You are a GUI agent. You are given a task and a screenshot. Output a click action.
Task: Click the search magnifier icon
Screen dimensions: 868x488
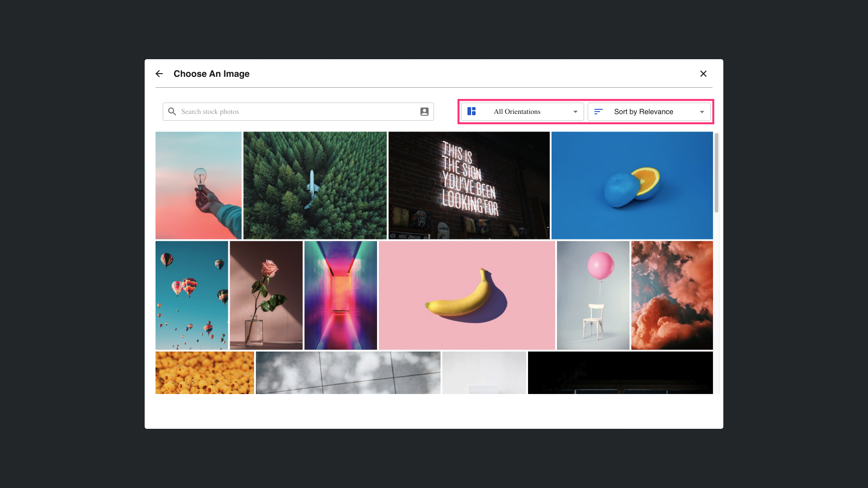172,112
